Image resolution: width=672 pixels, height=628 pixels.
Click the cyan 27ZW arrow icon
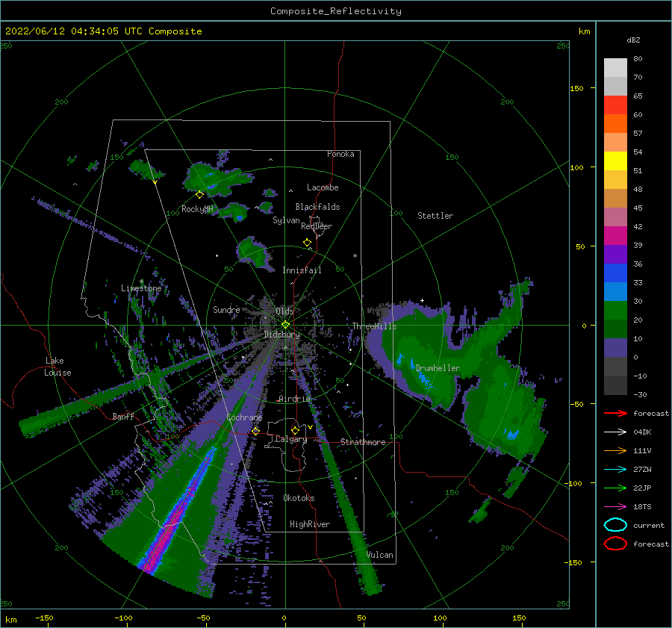pyautogui.click(x=615, y=470)
